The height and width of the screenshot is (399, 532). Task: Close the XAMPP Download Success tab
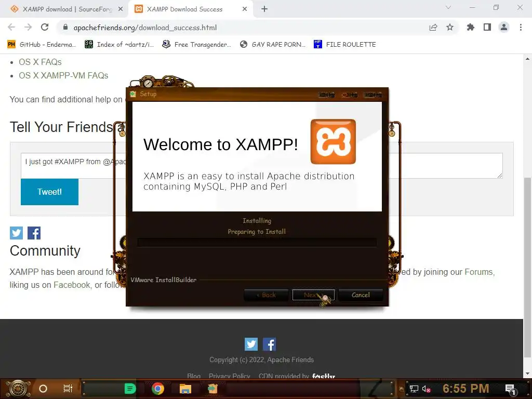point(245,9)
